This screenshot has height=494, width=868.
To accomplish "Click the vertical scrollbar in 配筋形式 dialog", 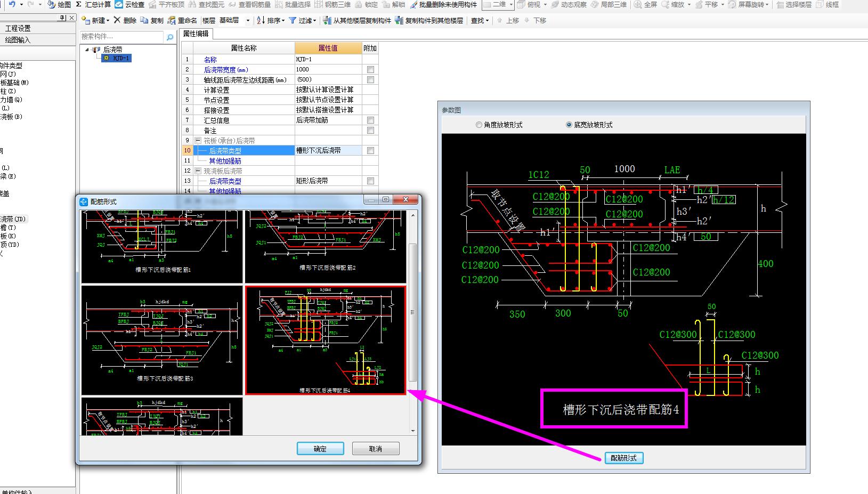I will point(413,312).
